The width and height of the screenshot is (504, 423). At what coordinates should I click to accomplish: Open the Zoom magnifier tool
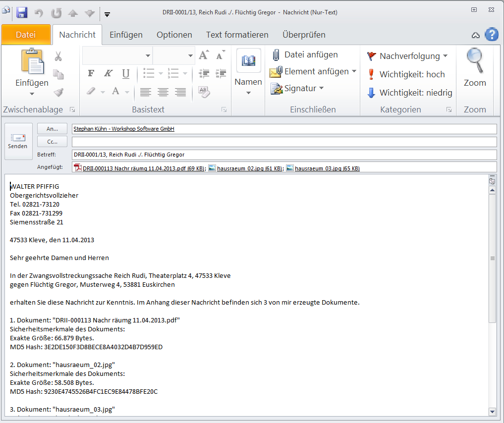pyautogui.click(x=474, y=67)
